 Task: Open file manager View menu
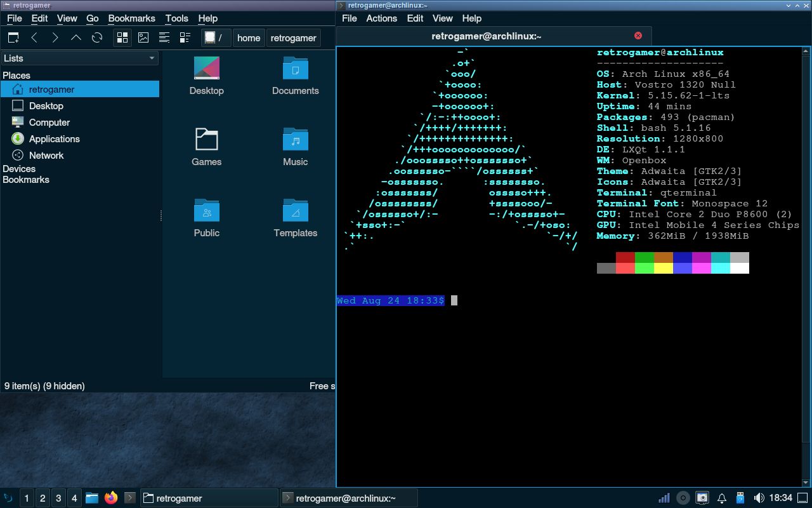67,18
